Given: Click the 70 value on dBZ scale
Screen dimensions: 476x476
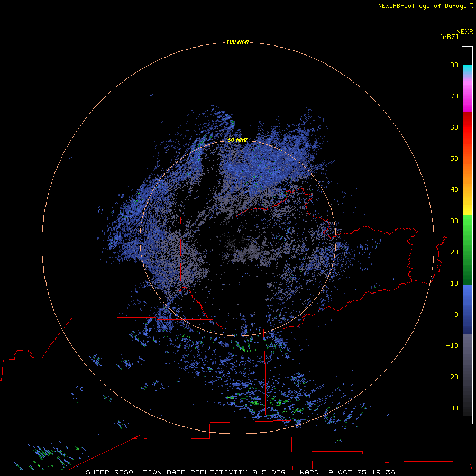Looking at the screenshot, I should pos(454,96).
